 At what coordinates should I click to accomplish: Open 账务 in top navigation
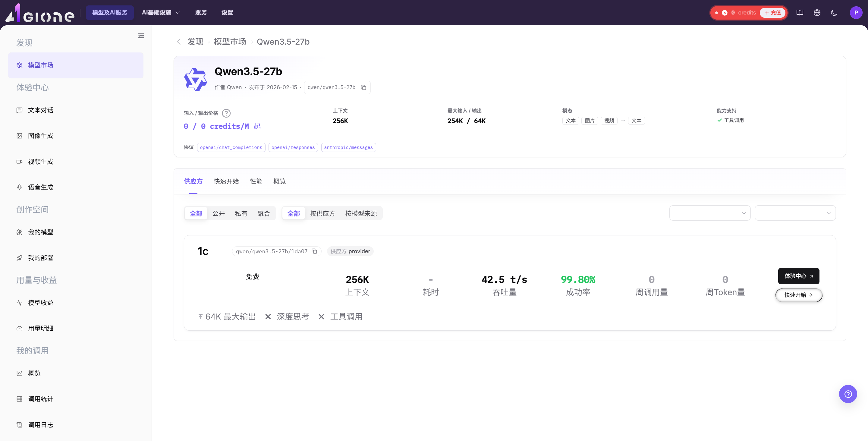pos(201,12)
